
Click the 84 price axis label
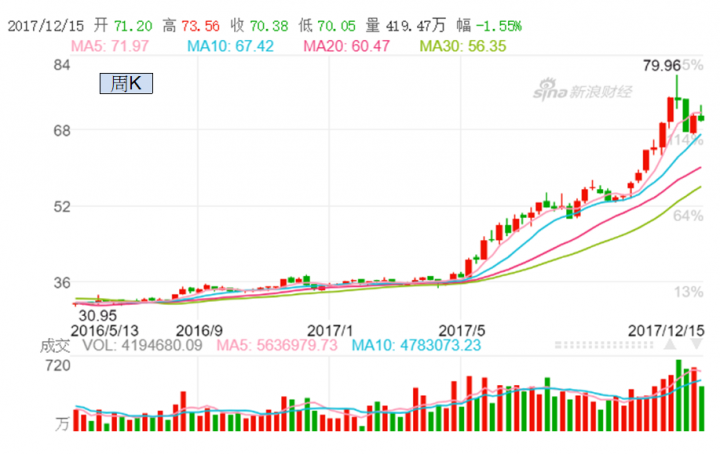[62, 65]
